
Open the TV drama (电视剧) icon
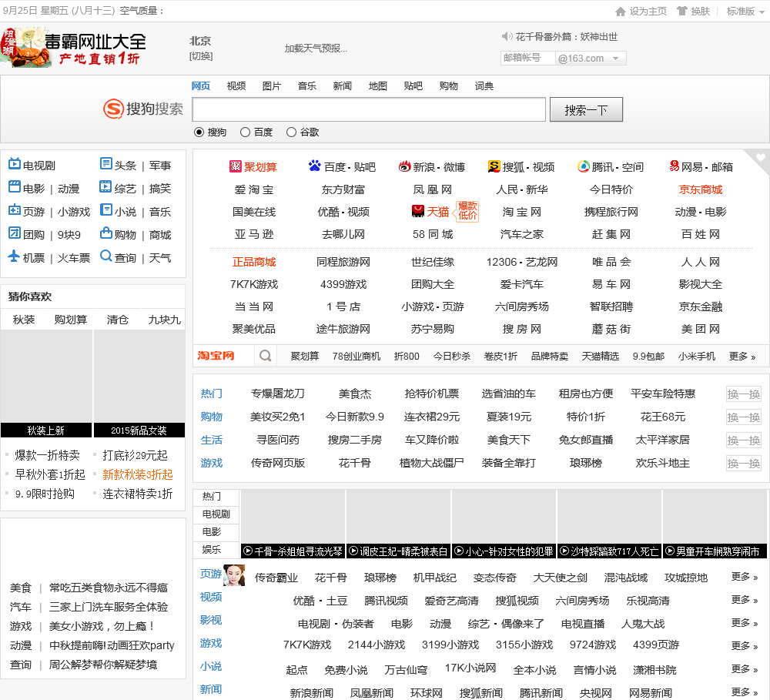(x=15, y=165)
